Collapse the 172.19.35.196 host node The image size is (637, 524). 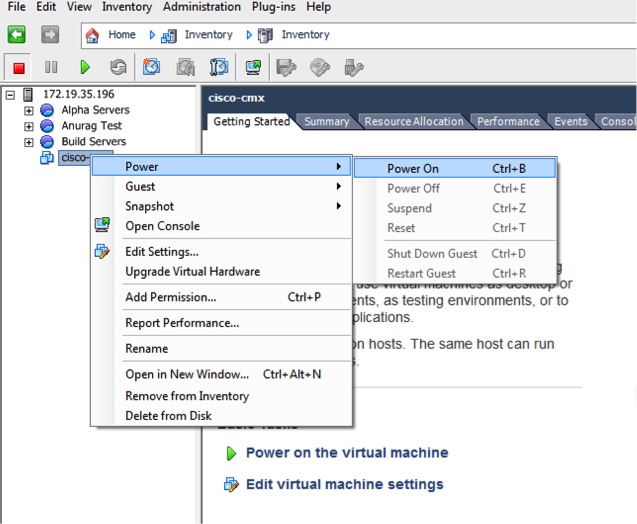[x=10, y=94]
